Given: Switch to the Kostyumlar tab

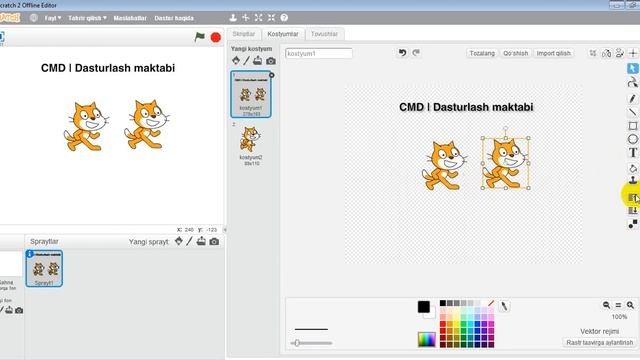Looking at the screenshot, I should (x=283, y=34).
